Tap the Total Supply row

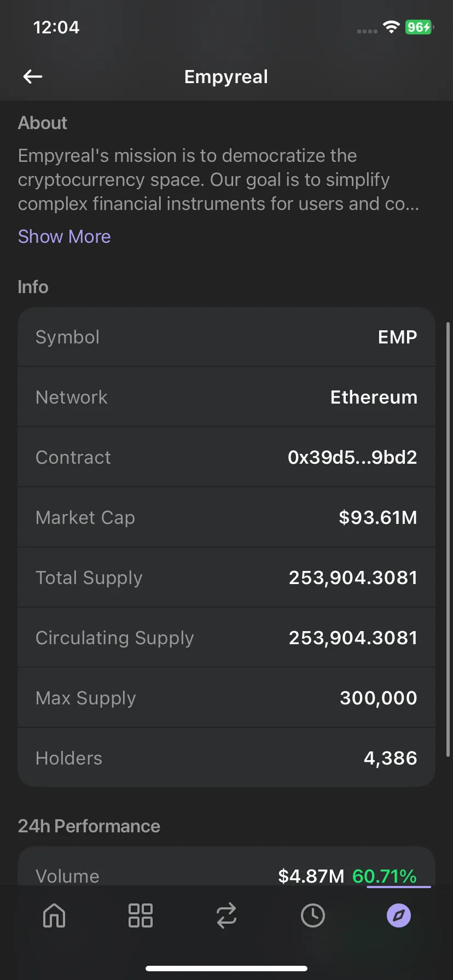(x=226, y=577)
